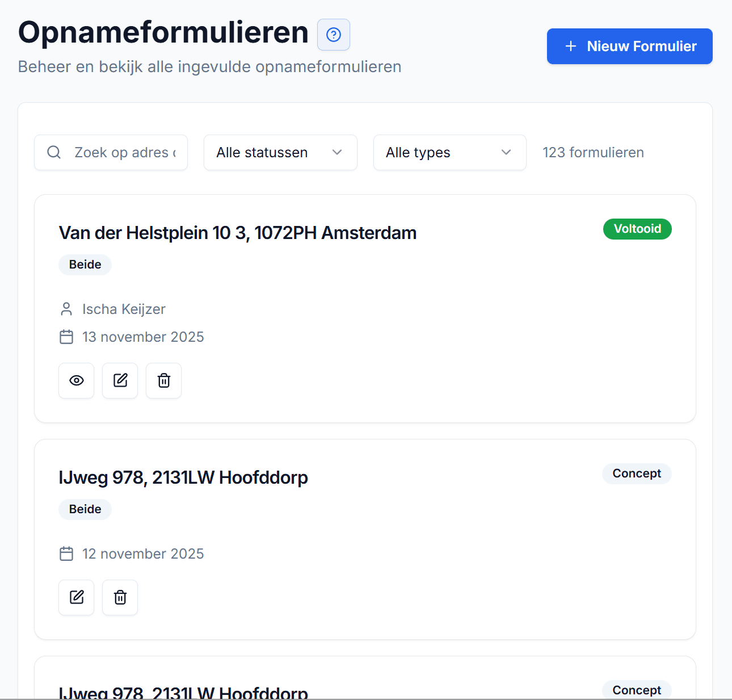732x700 pixels.
Task: Click the person icon next to Ischa Keijzer
Action: pyautogui.click(x=66, y=309)
